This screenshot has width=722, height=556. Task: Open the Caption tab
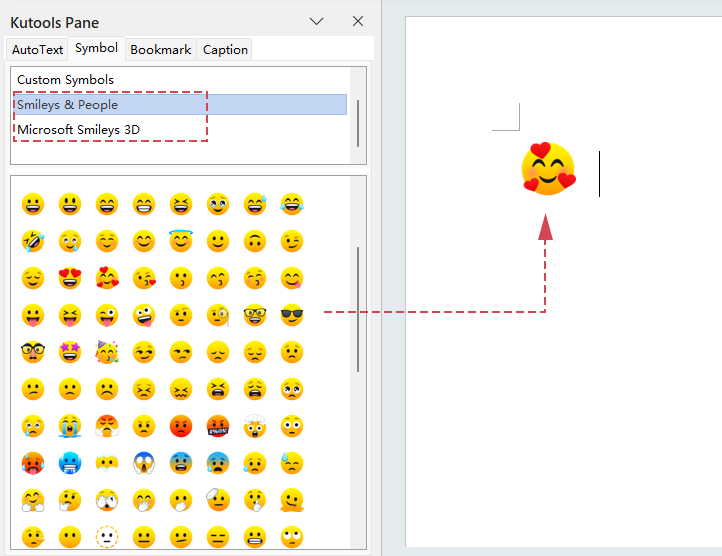point(225,50)
